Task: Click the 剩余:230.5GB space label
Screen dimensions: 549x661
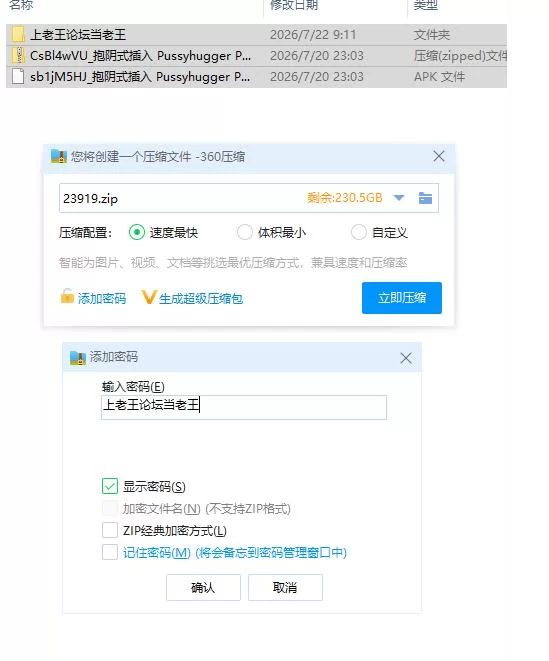Action: (x=344, y=198)
